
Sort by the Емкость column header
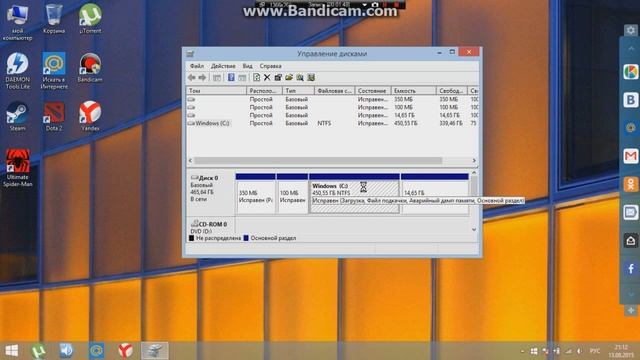click(413, 91)
